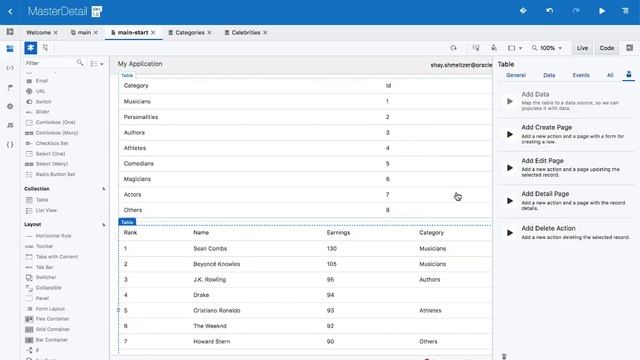Click into the component Filter field

click(x=49, y=63)
